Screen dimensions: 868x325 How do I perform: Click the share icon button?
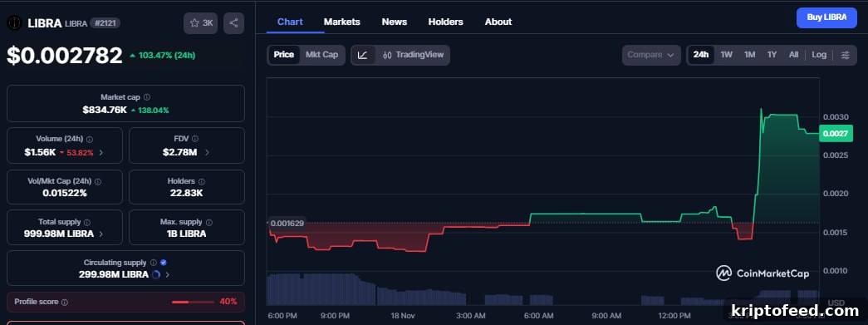[233, 23]
